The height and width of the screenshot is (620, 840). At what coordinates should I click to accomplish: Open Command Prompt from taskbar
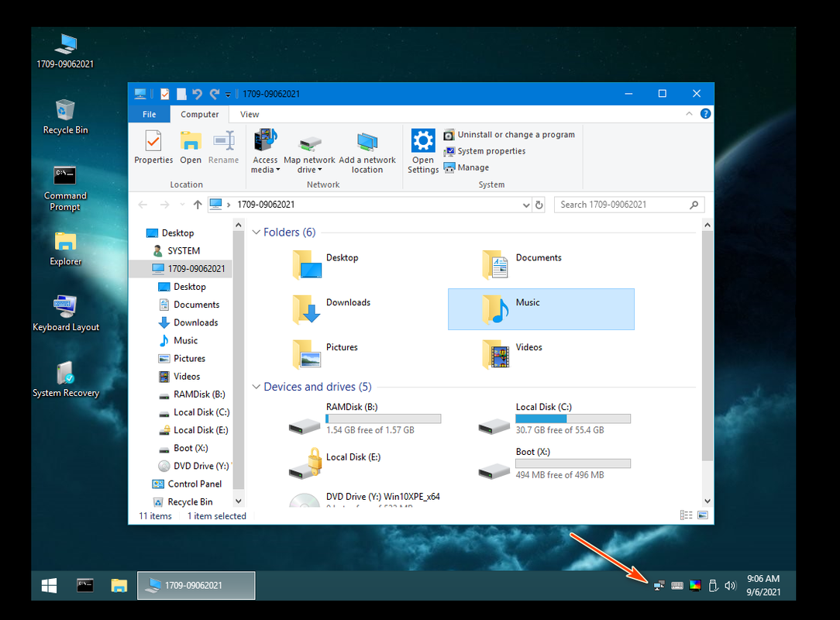click(x=84, y=585)
